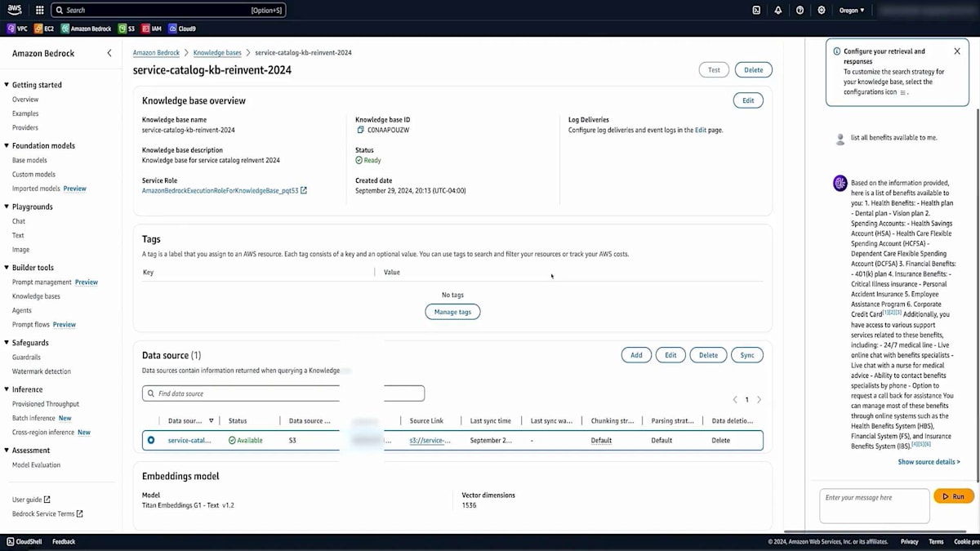This screenshot has width=980, height=551.
Task: Click the AWS logo home icon
Action: (x=16, y=10)
